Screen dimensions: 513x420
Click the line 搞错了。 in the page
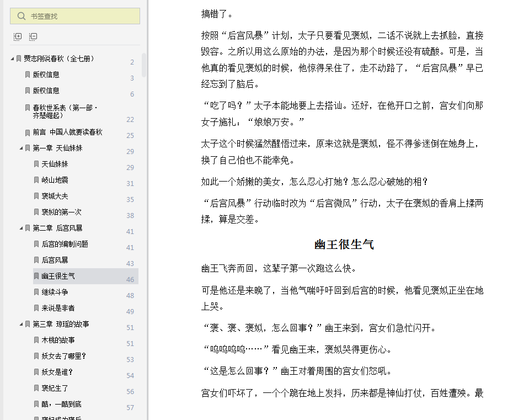pyautogui.click(x=217, y=14)
